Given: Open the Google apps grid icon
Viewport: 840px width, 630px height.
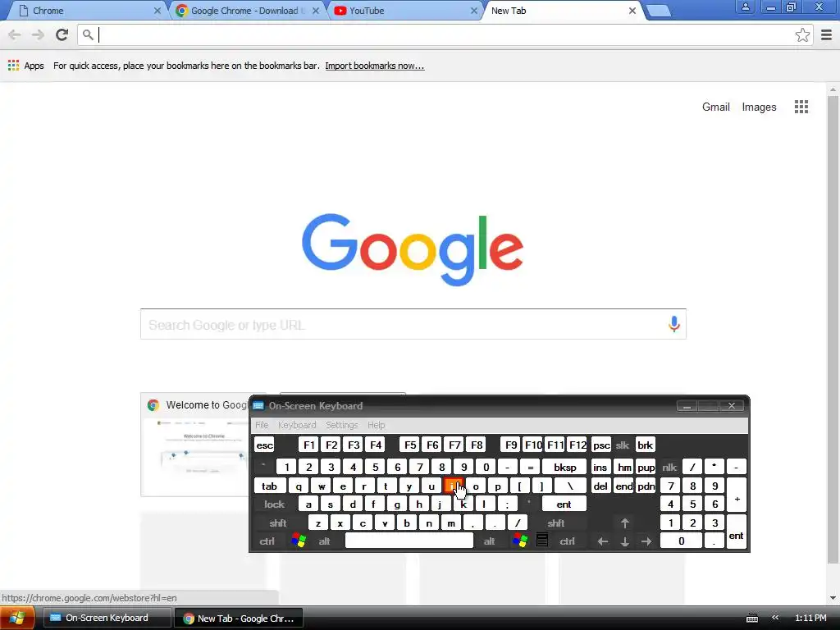Looking at the screenshot, I should (x=801, y=107).
